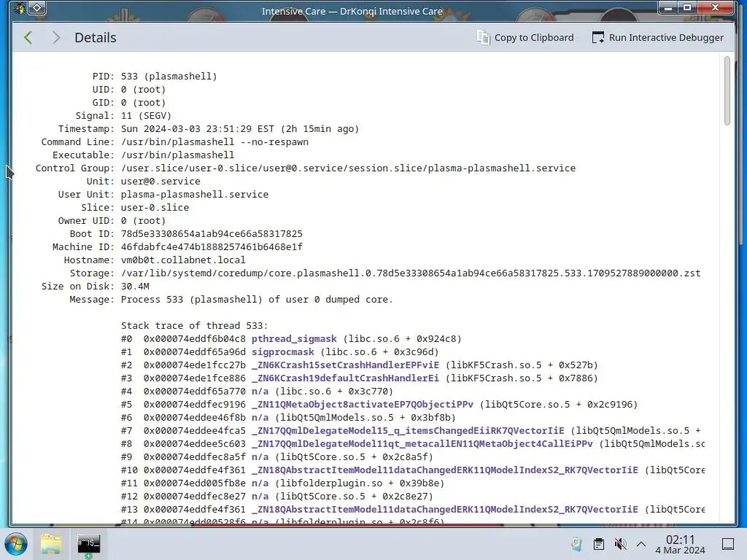Open the Start menu orb

coord(16,544)
